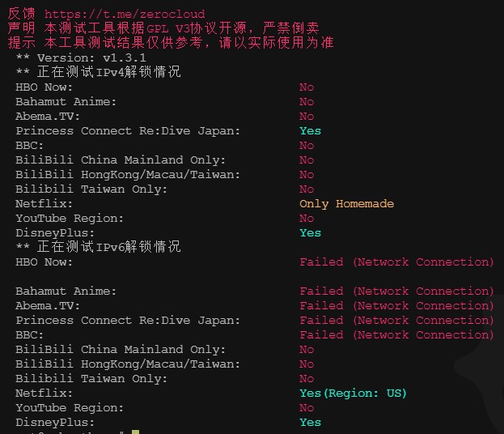Select the IPv4 DisneyPlus Yes result
Image resolution: width=504 pixels, height=434 pixels.
pos(310,233)
